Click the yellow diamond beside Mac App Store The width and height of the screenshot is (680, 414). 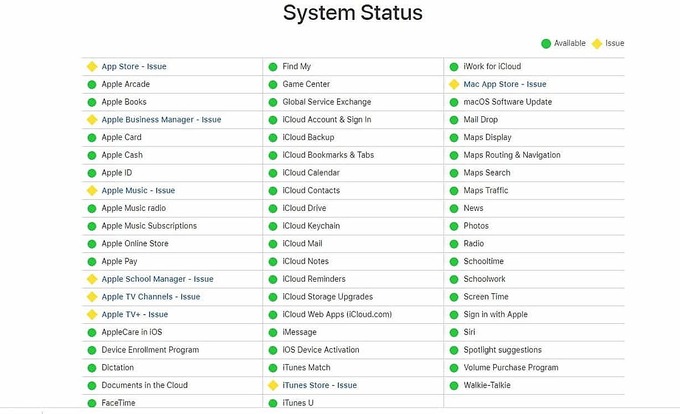(454, 85)
